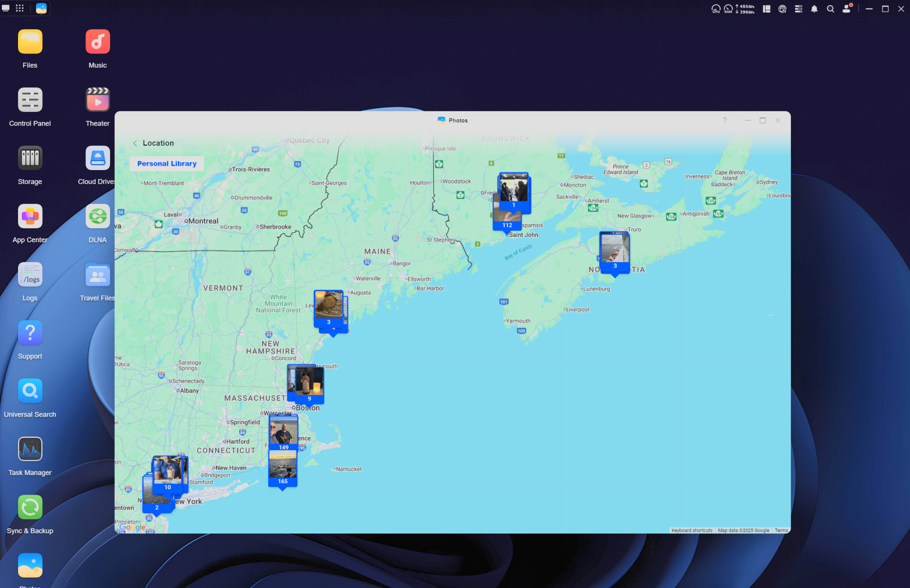Screen dimensions: 910x588
Task: Launch Storage manager icon
Action: click(30, 159)
